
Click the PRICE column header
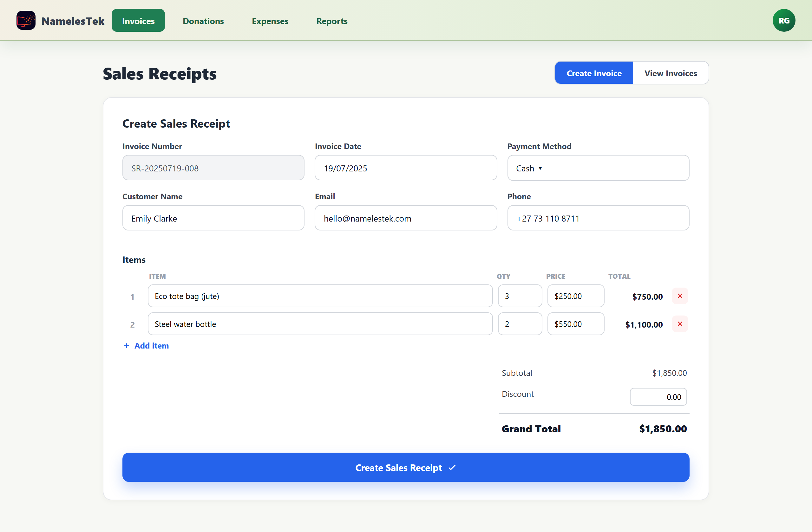(555, 276)
